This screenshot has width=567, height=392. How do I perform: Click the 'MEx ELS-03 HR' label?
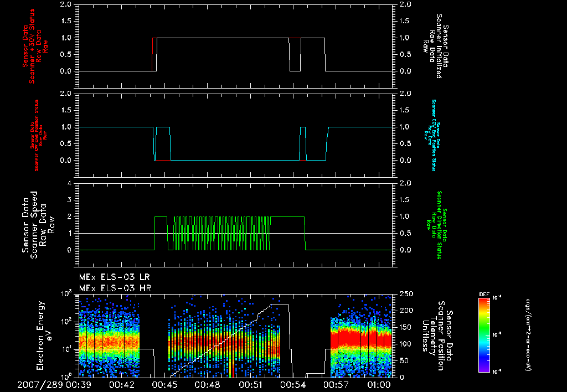pos(115,288)
